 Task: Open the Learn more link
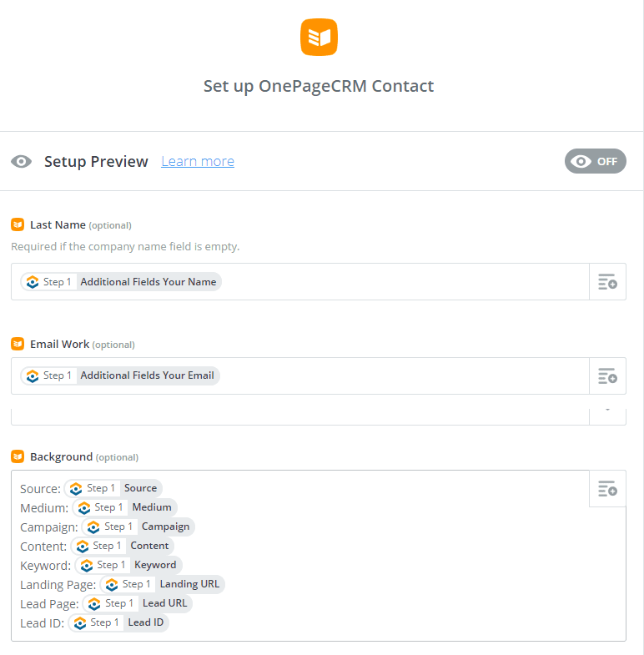198,161
